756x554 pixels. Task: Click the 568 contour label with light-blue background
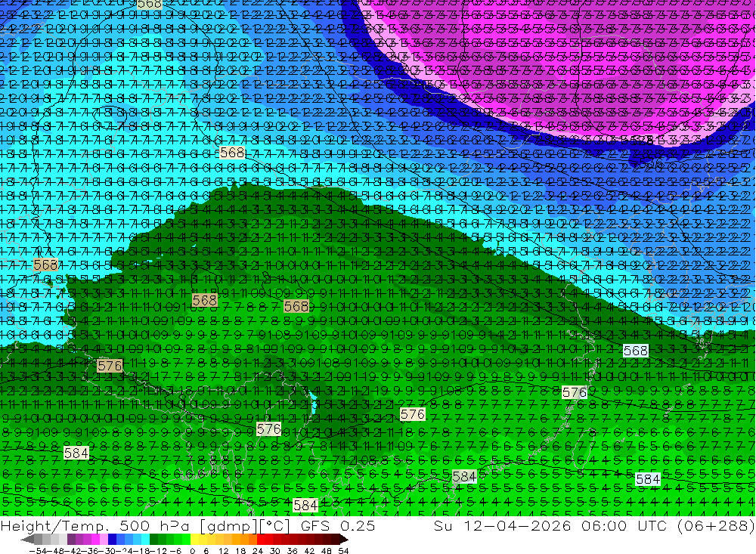636,351
